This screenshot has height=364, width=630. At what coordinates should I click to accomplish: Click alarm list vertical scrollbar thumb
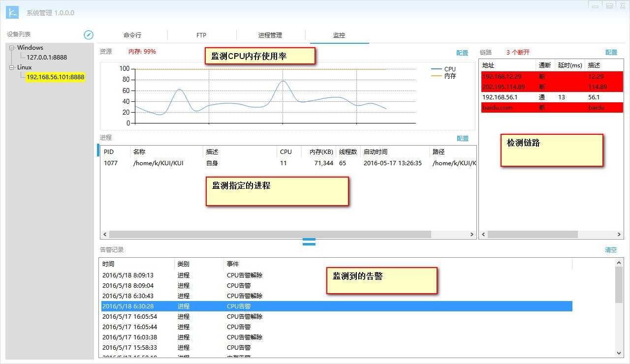pyautogui.click(x=619, y=285)
